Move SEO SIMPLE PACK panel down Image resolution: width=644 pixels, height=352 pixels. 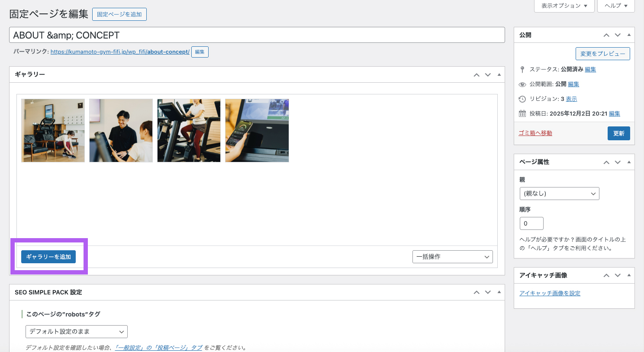[488, 292]
